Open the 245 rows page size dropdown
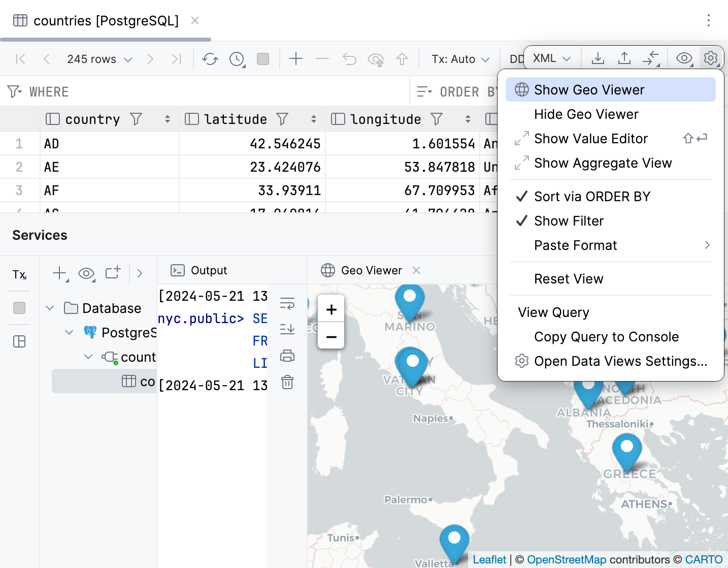Image resolution: width=728 pixels, height=568 pixels. (100, 59)
